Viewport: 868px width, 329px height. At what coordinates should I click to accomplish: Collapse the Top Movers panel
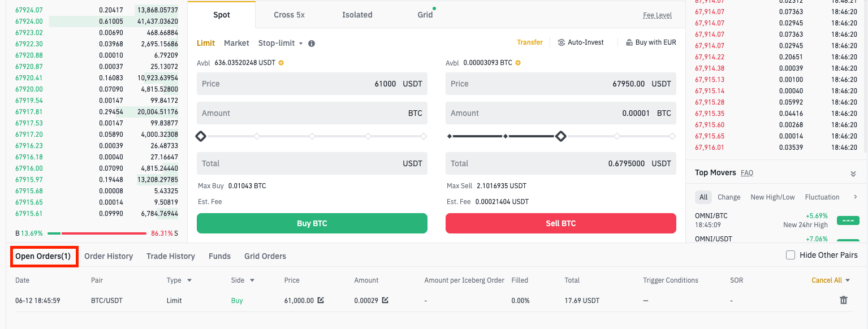tap(853, 174)
